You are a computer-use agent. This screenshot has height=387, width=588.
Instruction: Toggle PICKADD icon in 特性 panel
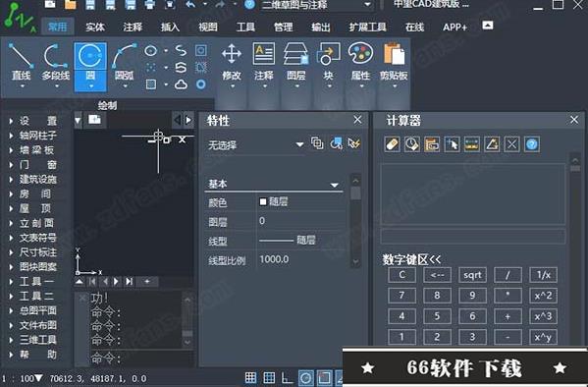[x=317, y=143]
